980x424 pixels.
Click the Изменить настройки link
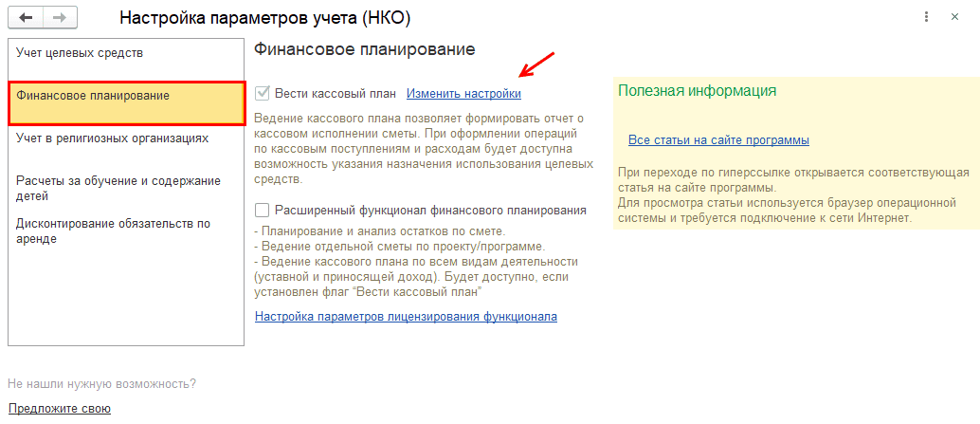pyautogui.click(x=463, y=94)
